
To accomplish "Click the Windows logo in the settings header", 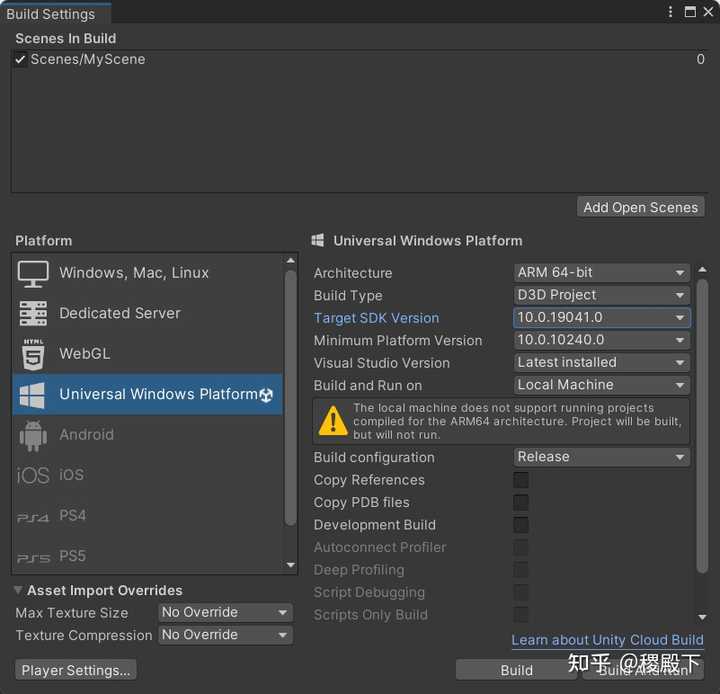I will coord(318,240).
